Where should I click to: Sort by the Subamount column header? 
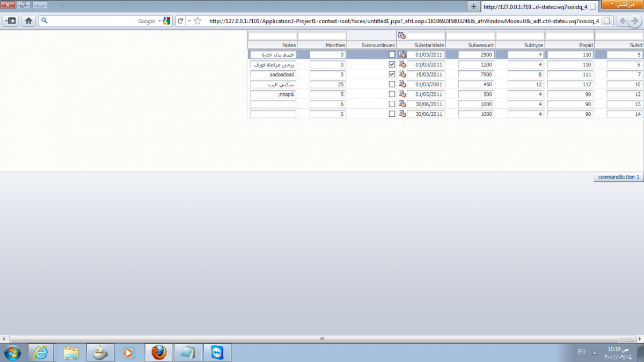click(470, 45)
